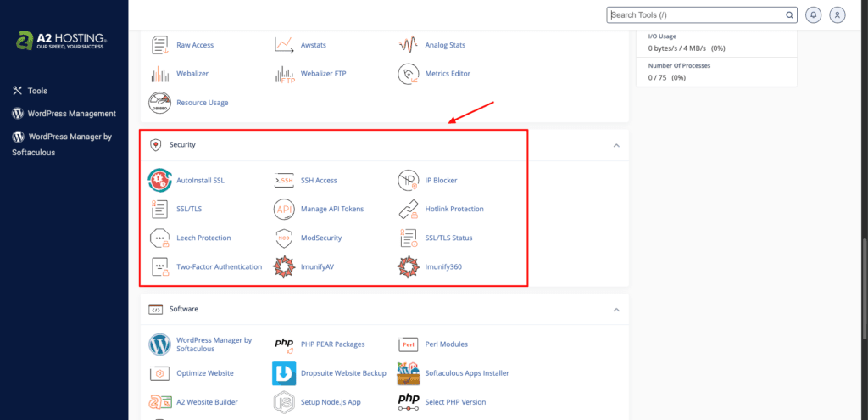Viewport: 868px width, 420px height.
Task: Click the Search Tools input field
Action: pyautogui.click(x=701, y=15)
